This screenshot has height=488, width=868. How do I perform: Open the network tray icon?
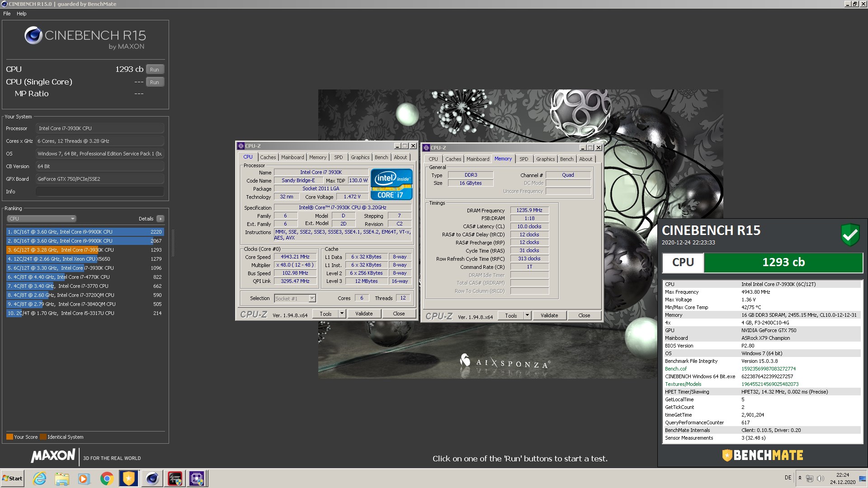[810, 478]
